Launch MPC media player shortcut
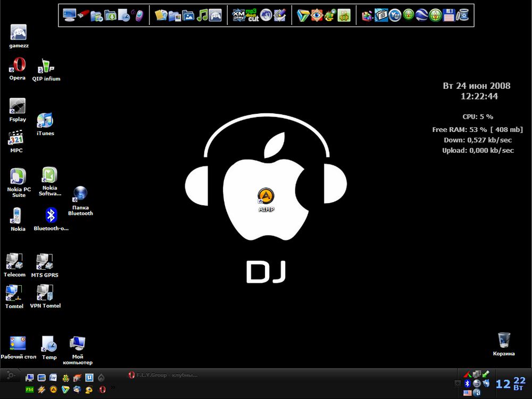The image size is (532, 399). click(16, 141)
